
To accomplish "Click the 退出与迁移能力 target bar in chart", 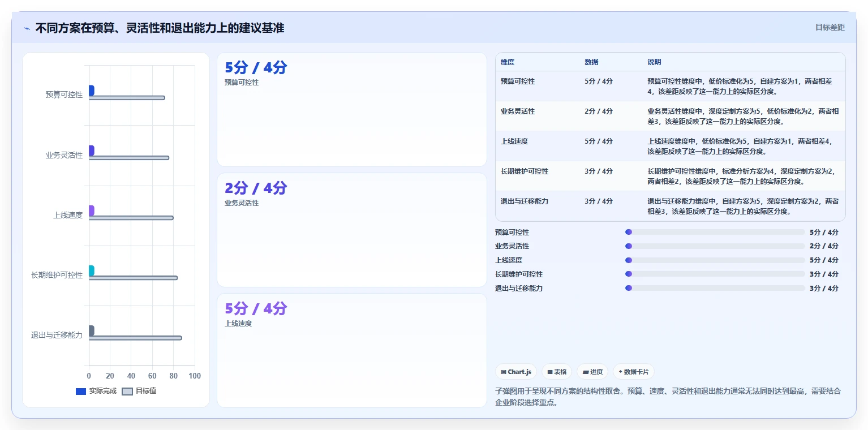I will [x=135, y=338].
